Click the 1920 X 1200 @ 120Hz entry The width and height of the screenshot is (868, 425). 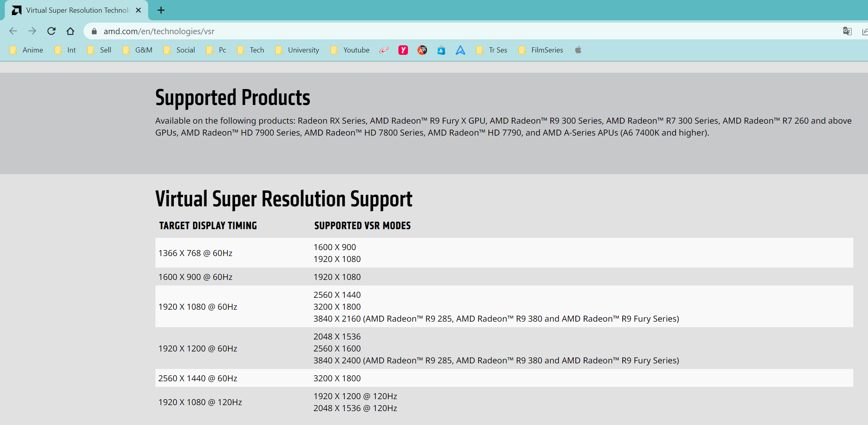[355, 396]
